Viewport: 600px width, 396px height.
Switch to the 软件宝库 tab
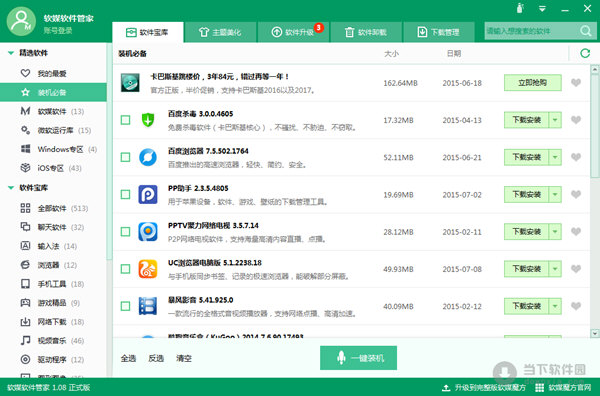pyautogui.click(x=148, y=32)
